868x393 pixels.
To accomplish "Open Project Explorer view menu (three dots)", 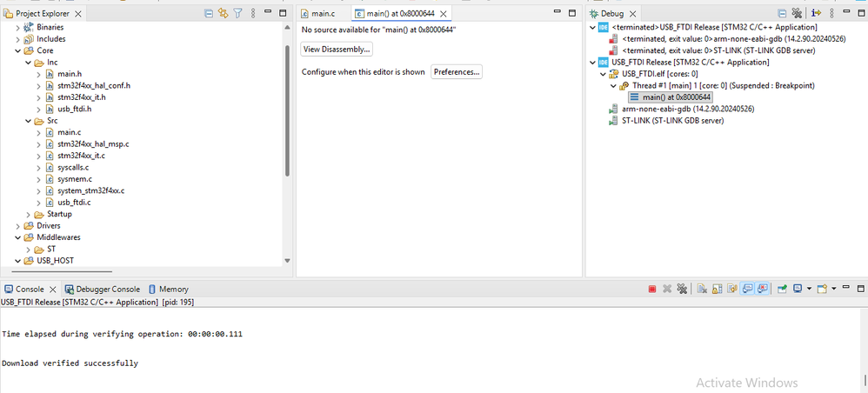I will (x=253, y=13).
